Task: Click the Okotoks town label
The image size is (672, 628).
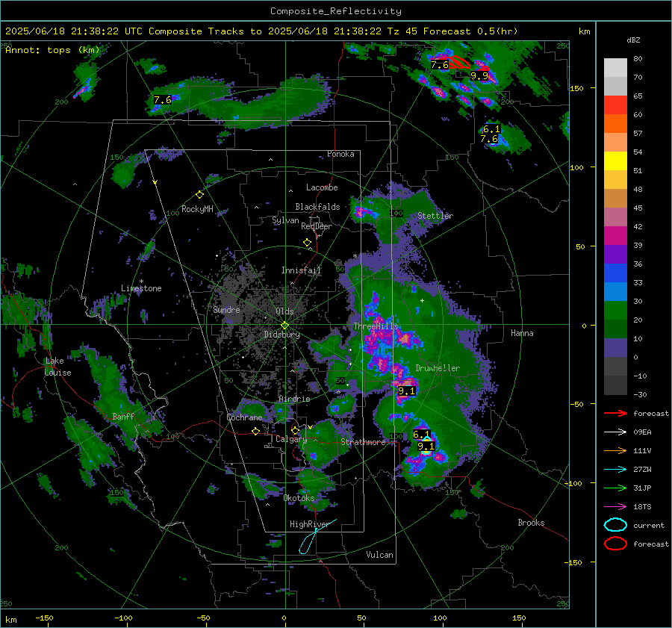Action: click(x=299, y=498)
